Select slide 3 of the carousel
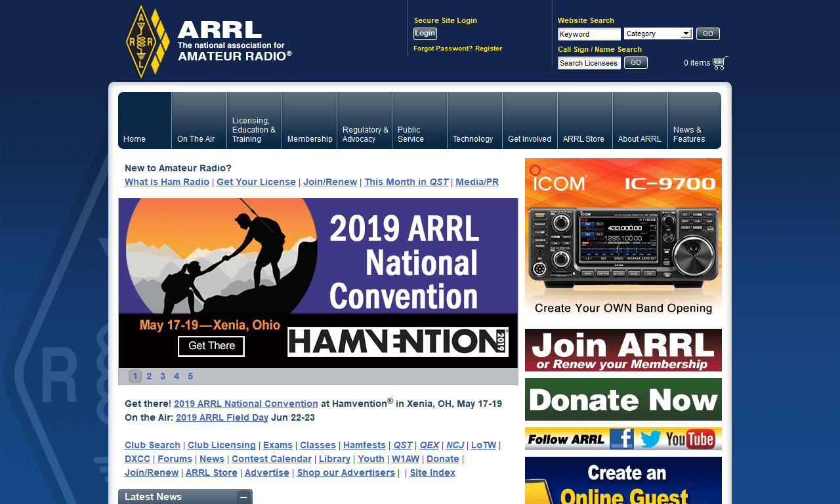The image size is (840, 504). tap(163, 376)
